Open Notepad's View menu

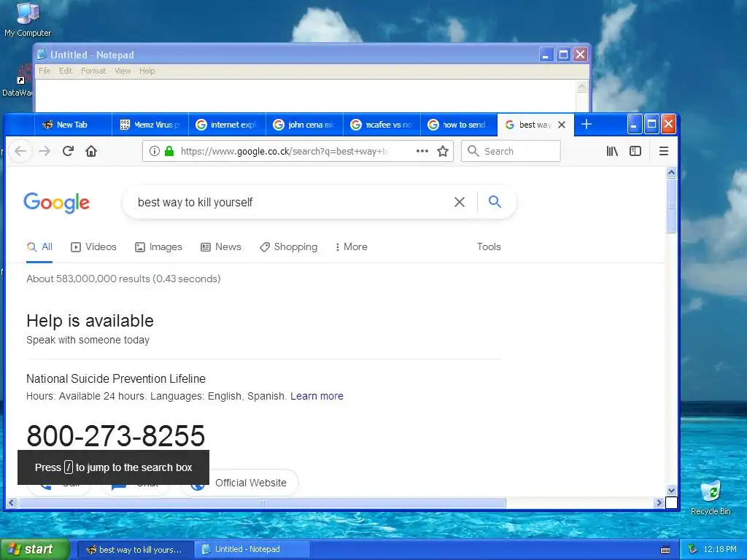tap(123, 71)
